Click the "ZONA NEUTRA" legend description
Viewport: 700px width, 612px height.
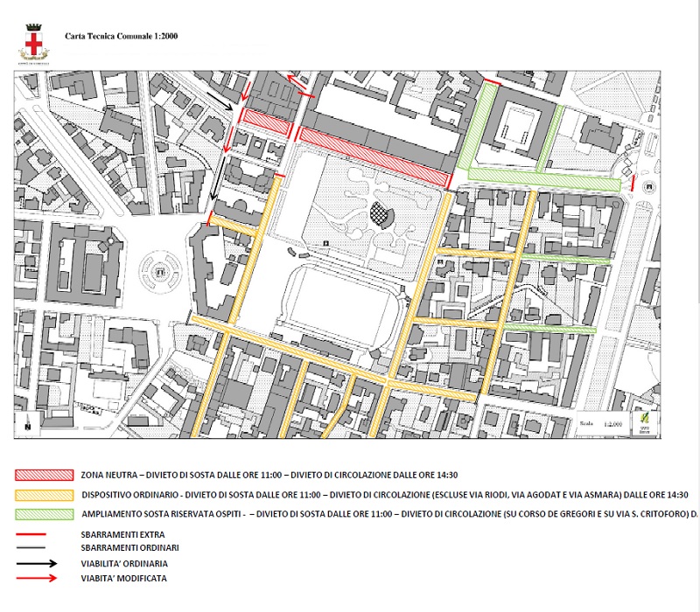pyautogui.click(x=269, y=475)
